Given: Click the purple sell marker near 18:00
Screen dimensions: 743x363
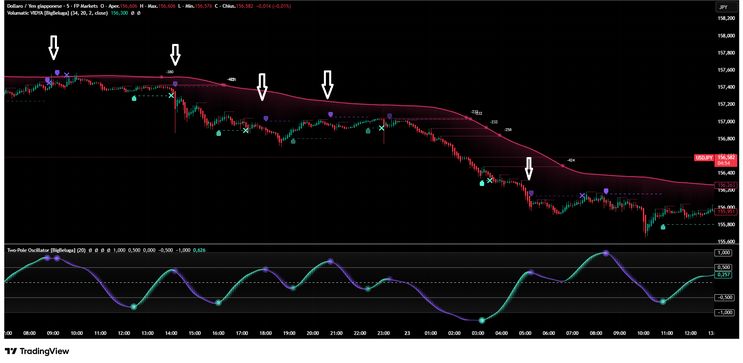Looking at the screenshot, I should pos(265,118).
